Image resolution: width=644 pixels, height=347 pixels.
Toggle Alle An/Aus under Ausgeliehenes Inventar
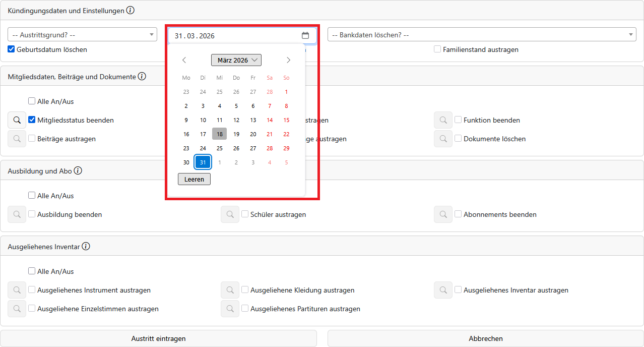pyautogui.click(x=32, y=271)
